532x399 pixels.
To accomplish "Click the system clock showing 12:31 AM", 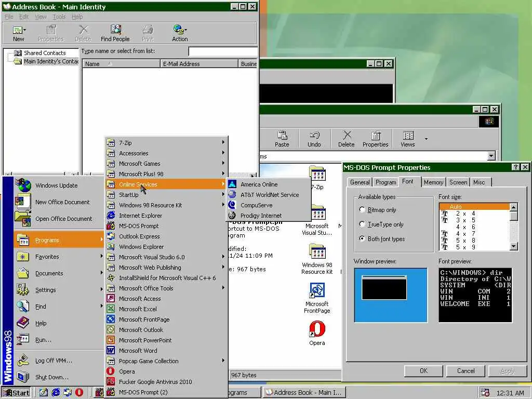I will point(510,393).
